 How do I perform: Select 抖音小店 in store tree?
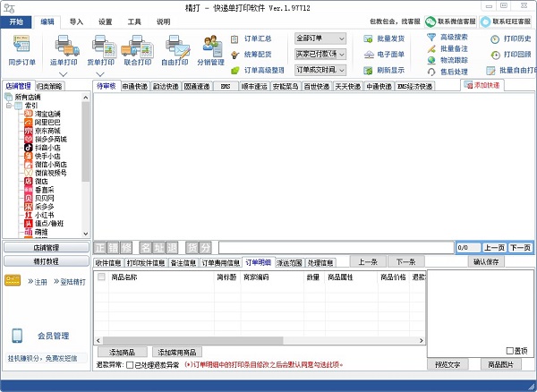coord(47,148)
